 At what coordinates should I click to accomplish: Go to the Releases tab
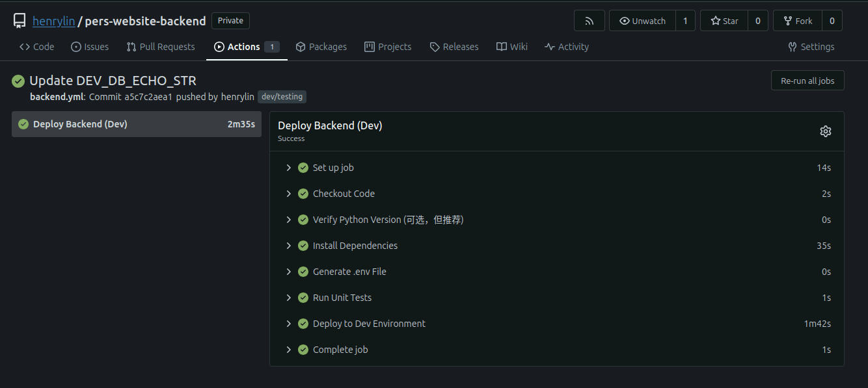click(454, 47)
